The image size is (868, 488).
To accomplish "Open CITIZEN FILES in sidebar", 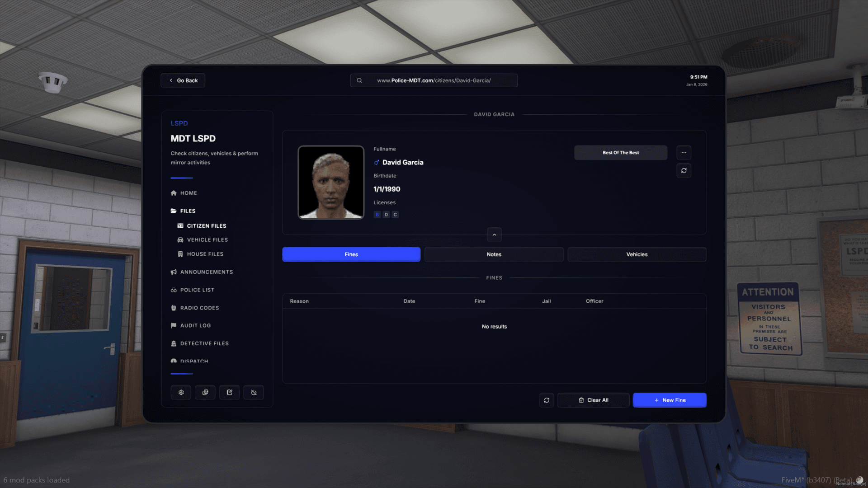I will coord(202,226).
